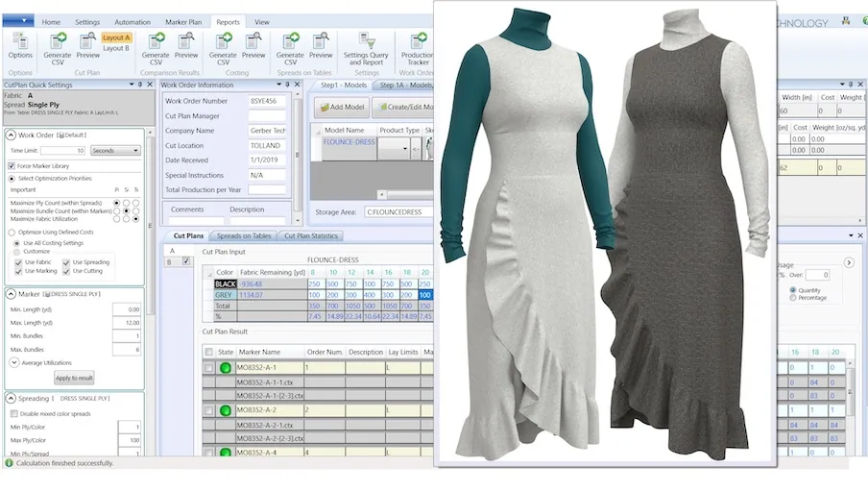Click the Time Limit input field
This screenshot has width=868, height=492.
pos(62,150)
